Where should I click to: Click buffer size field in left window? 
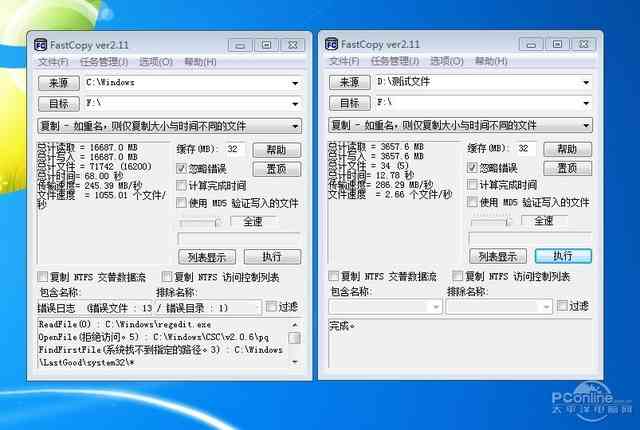pos(235,149)
